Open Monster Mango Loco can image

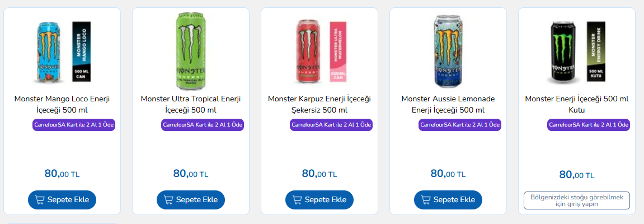point(62,52)
